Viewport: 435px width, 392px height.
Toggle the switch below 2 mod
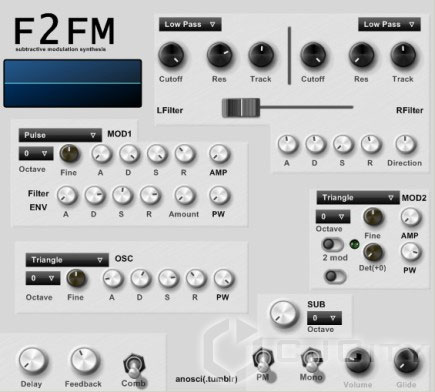[335, 276]
